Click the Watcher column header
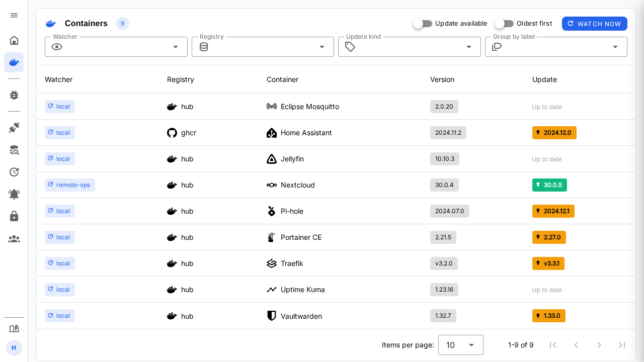Viewport: 644px width, 362px height. pyautogui.click(x=58, y=79)
